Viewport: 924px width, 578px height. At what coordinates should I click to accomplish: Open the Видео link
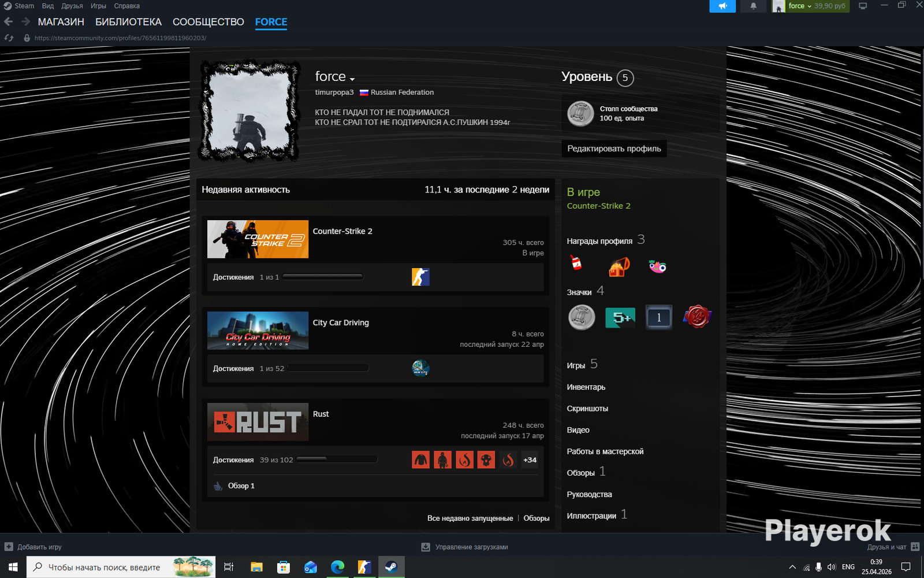[x=578, y=429]
